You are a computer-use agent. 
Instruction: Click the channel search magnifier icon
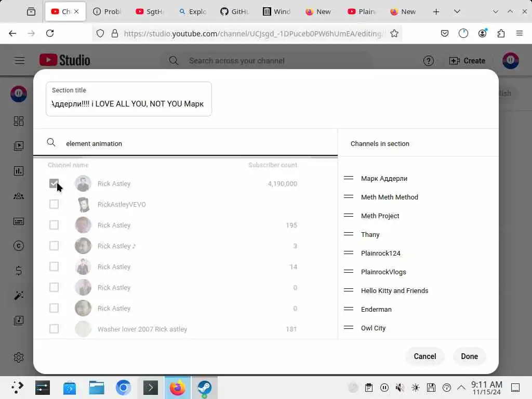(51, 142)
